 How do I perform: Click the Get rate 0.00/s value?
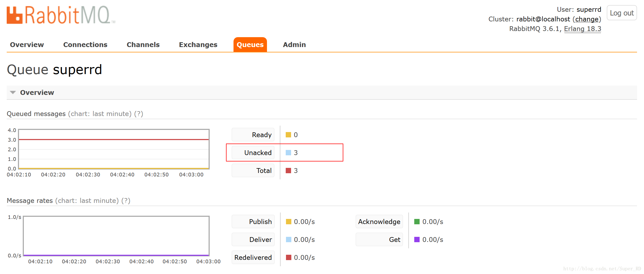pyautogui.click(x=433, y=240)
